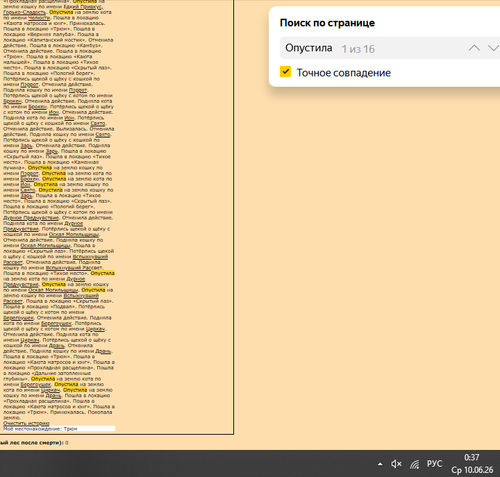
Task: Open the Едкий Привкус cat link
Action: 82,7
